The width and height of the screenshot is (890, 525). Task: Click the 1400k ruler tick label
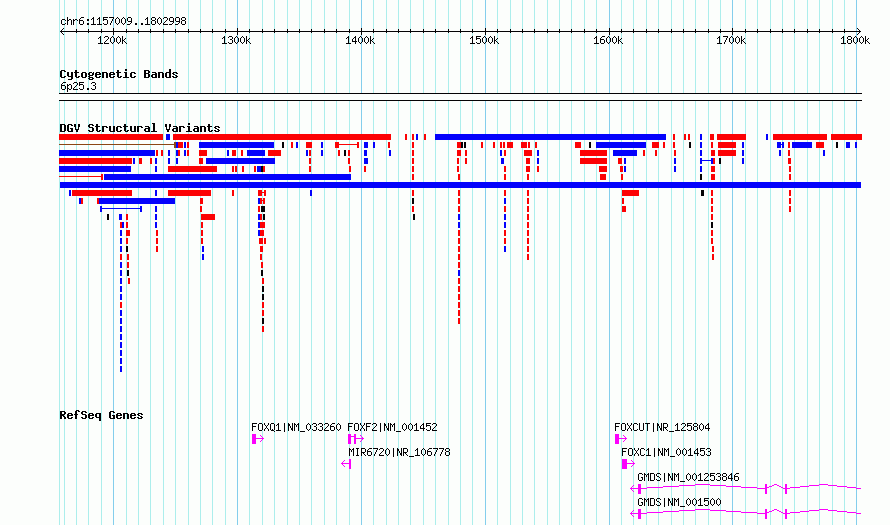tap(360, 40)
